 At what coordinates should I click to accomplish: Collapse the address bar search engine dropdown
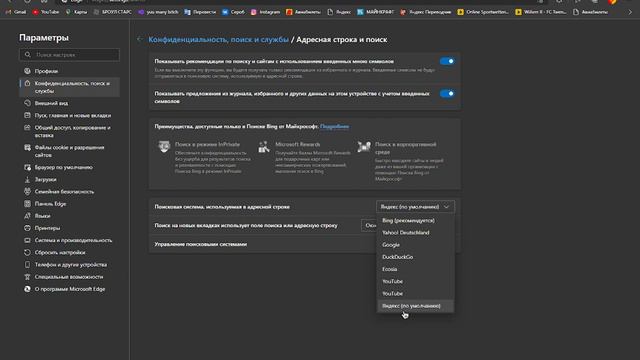tap(415, 207)
